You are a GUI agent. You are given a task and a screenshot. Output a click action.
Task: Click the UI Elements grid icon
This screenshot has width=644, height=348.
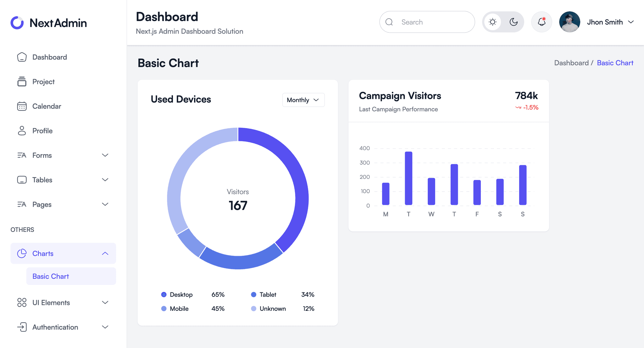click(22, 302)
